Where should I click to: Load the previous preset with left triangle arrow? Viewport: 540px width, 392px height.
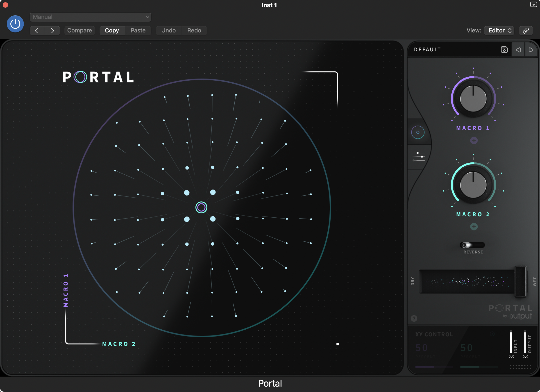[518, 50]
